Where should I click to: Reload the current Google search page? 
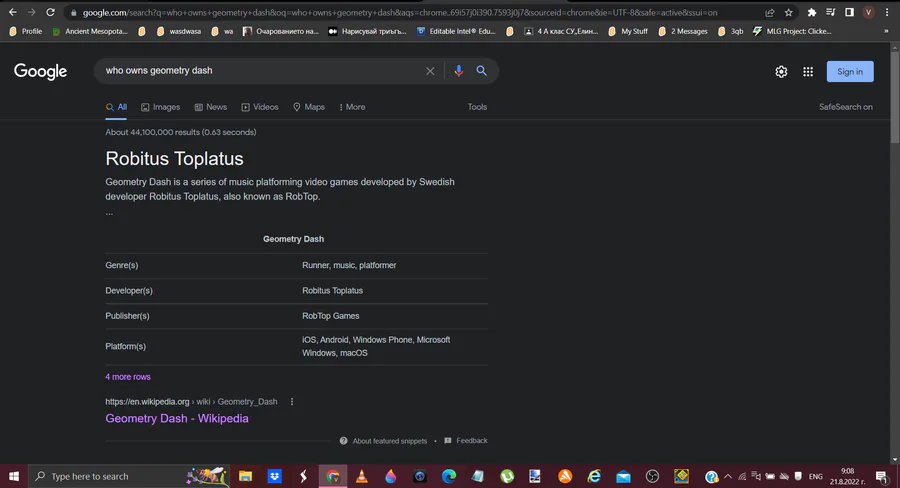click(x=51, y=12)
